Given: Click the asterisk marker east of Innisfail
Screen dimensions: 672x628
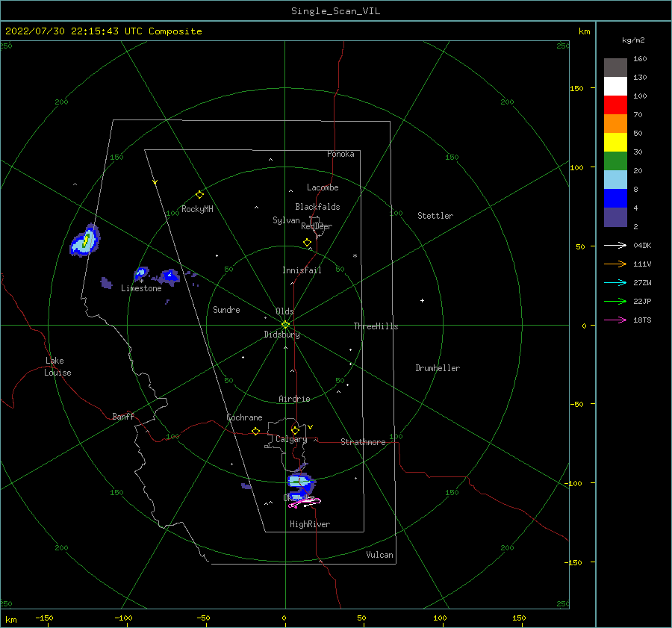Looking at the screenshot, I should [x=355, y=256].
